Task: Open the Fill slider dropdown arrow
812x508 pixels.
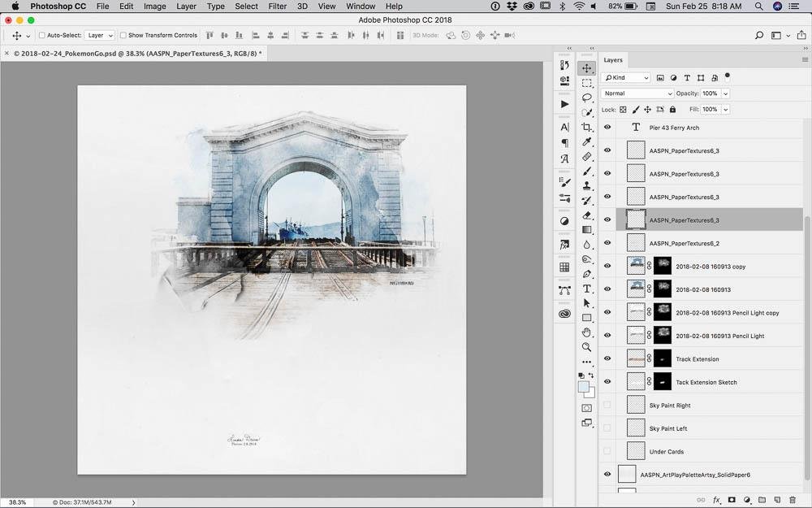Action: [725, 110]
